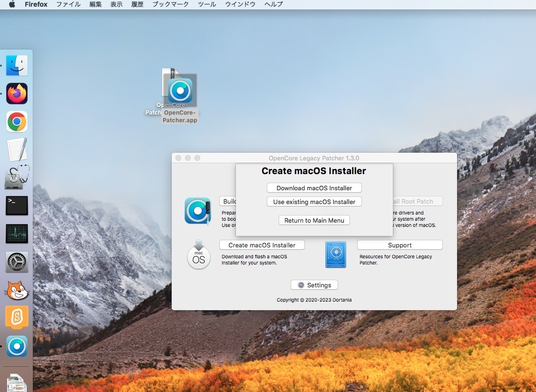The image size is (536, 392).
Task: Open Google Chrome in the Dock
Action: pyautogui.click(x=17, y=121)
